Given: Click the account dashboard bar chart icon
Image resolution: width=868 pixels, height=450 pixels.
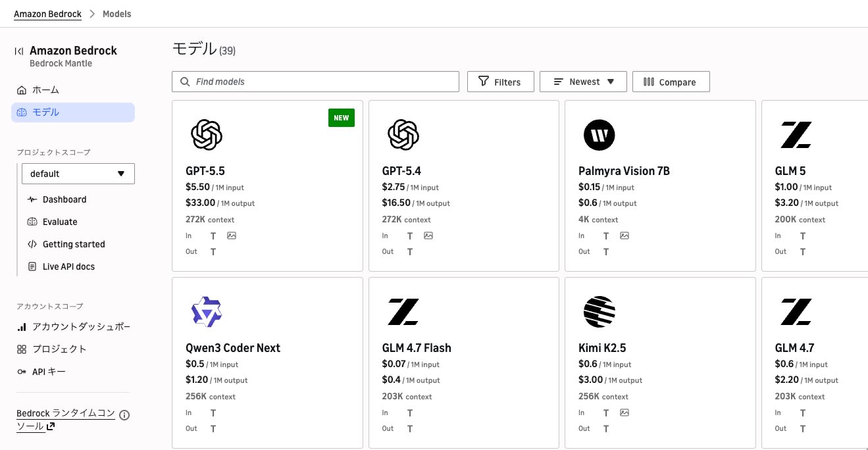Looking at the screenshot, I should pyautogui.click(x=22, y=327).
